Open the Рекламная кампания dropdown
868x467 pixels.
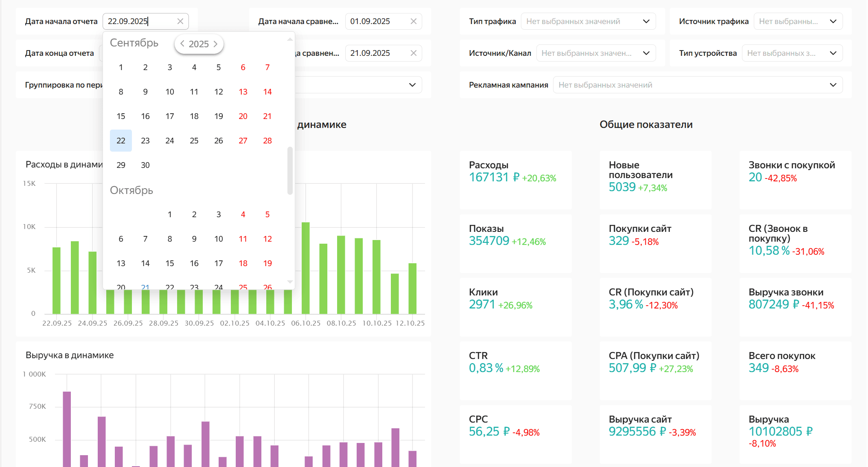coord(697,85)
